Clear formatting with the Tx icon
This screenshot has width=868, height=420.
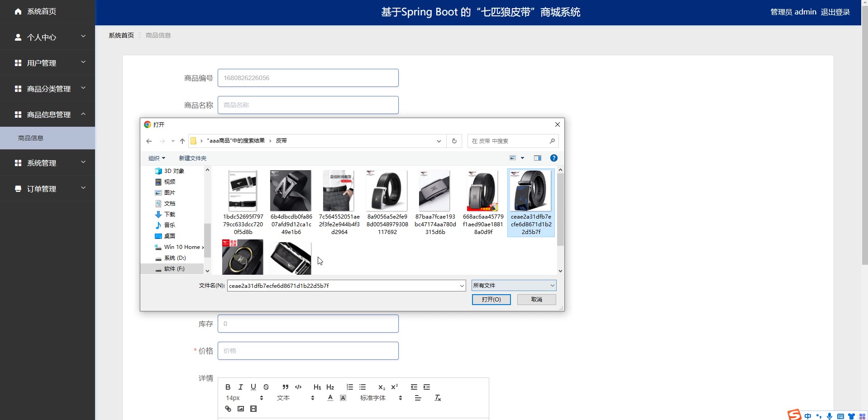click(x=438, y=398)
